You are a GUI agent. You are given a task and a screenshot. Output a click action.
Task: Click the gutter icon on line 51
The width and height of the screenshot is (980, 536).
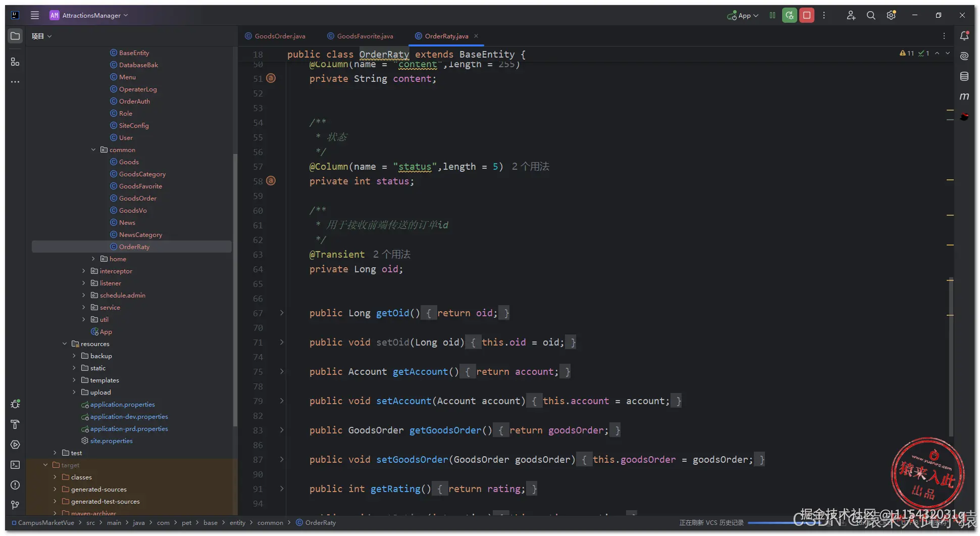271,78
